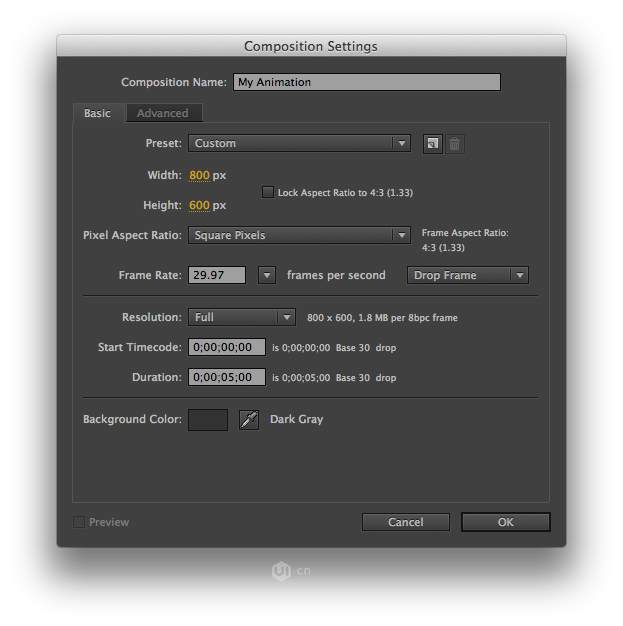Click the '800 x 600, 1.8 MB per 8bpc frame' text
Image resolution: width=623 pixels, height=626 pixels.
382,318
